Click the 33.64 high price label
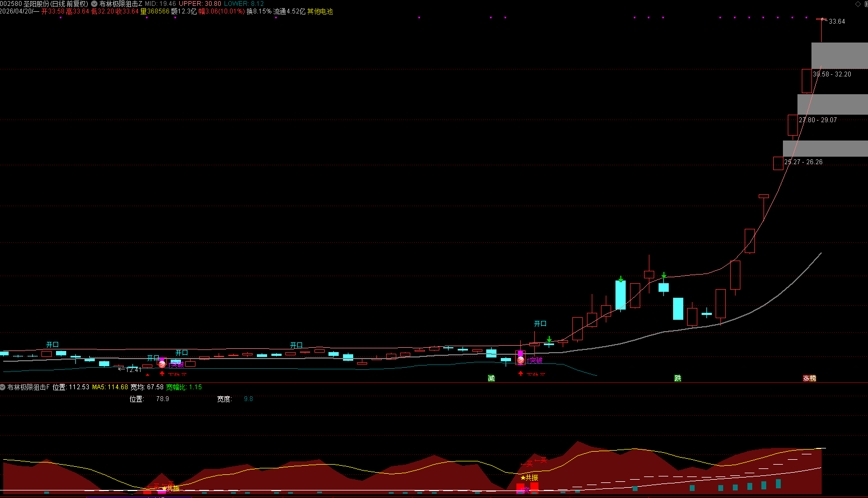The height and width of the screenshot is (498, 868). (837, 22)
